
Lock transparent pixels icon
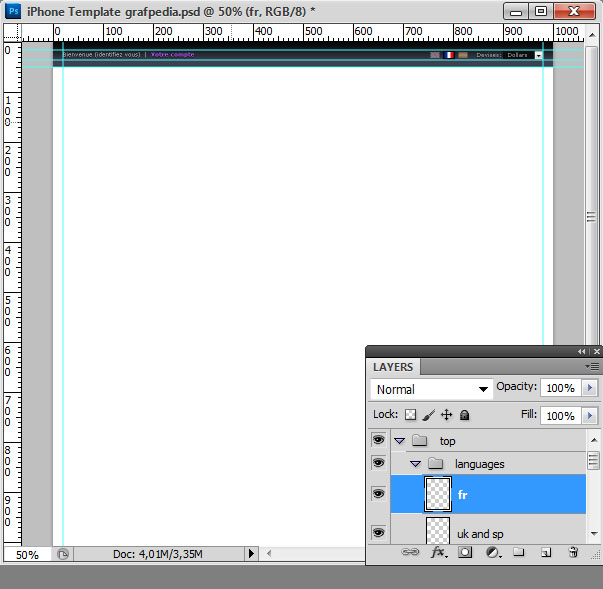point(410,414)
